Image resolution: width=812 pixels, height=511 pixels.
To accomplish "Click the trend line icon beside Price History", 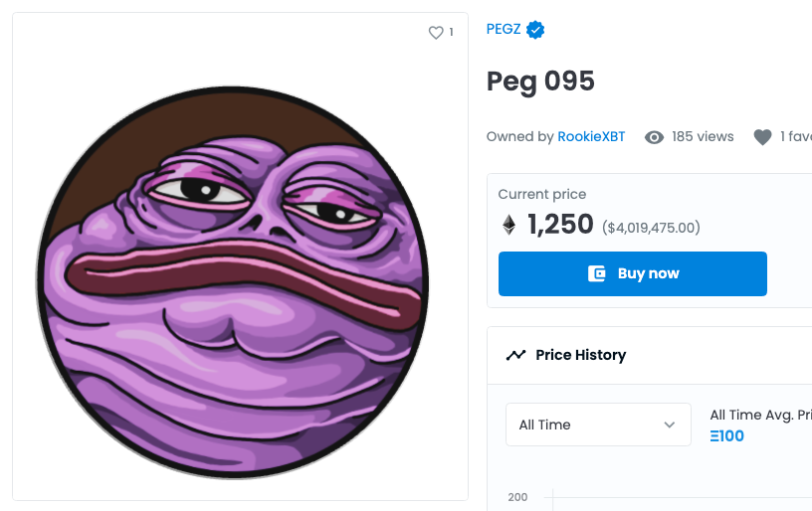I will click(515, 355).
